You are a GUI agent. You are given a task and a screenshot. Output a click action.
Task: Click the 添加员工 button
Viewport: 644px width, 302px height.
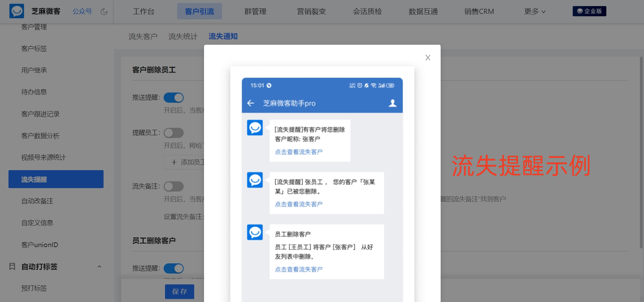click(184, 162)
